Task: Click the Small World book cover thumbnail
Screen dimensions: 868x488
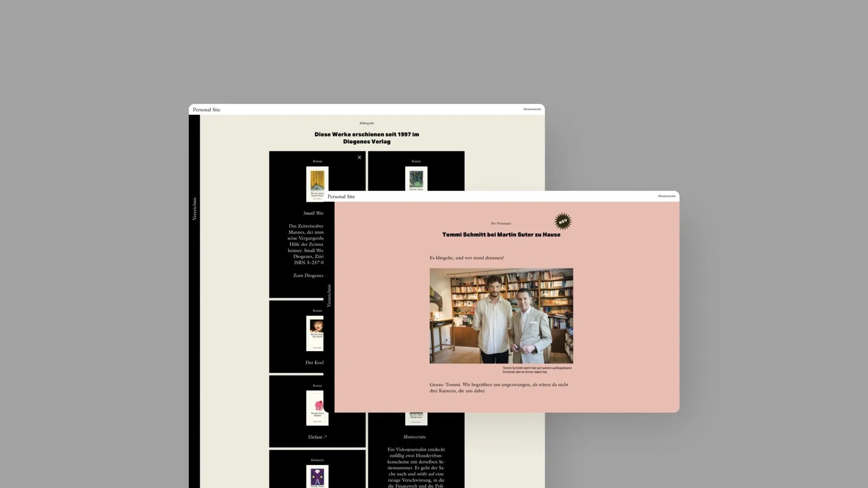Action: click(317, 184)
